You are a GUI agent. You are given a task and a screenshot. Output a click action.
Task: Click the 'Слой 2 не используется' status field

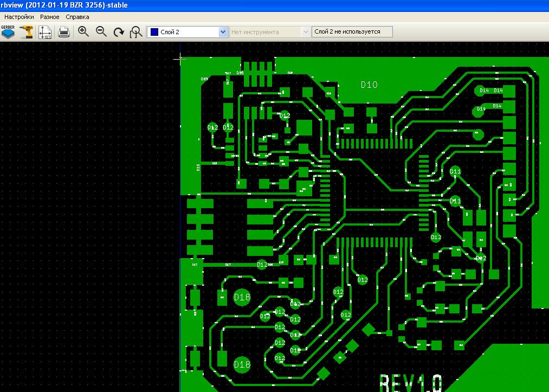coord(352,31)
